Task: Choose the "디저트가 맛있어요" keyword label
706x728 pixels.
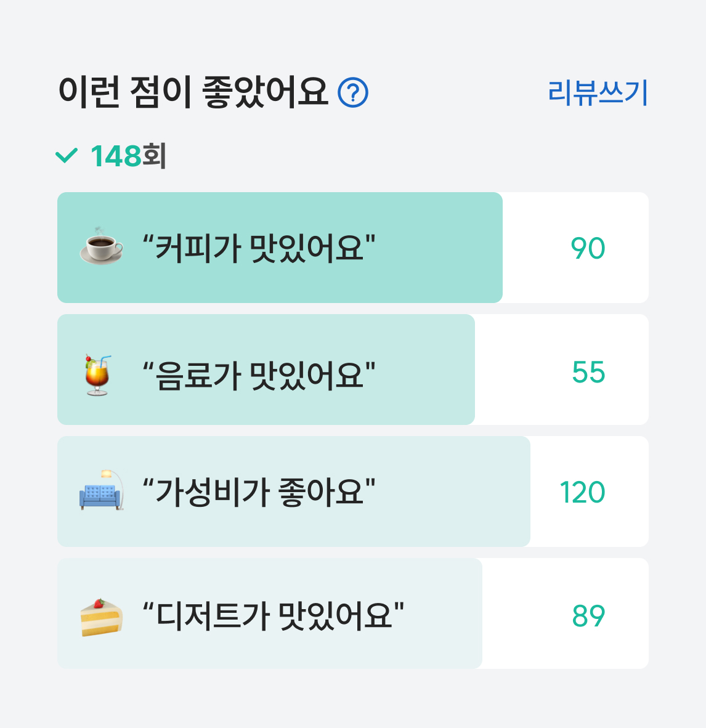Action: (x=273, y=616)
